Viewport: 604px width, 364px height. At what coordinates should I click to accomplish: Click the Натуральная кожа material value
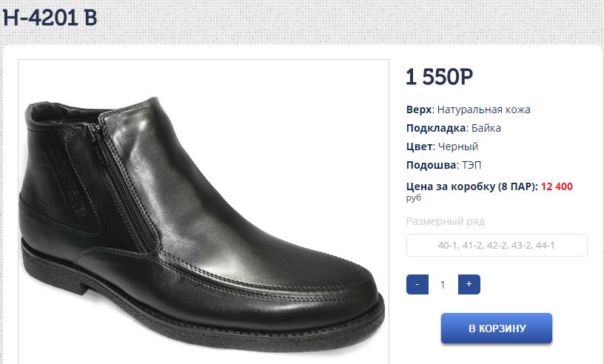point(483,109)
